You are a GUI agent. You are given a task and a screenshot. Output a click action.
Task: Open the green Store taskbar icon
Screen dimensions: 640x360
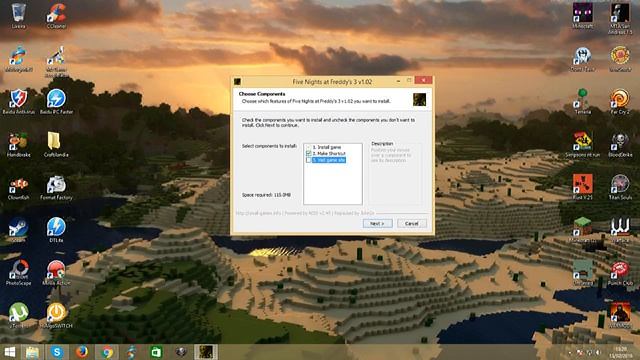pyautogui.click(x=156, y=352)
